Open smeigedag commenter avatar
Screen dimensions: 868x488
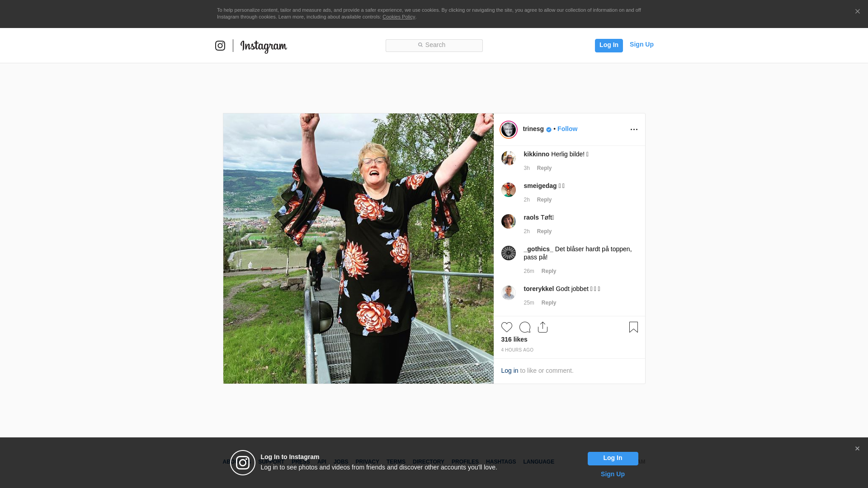[509, 190]
